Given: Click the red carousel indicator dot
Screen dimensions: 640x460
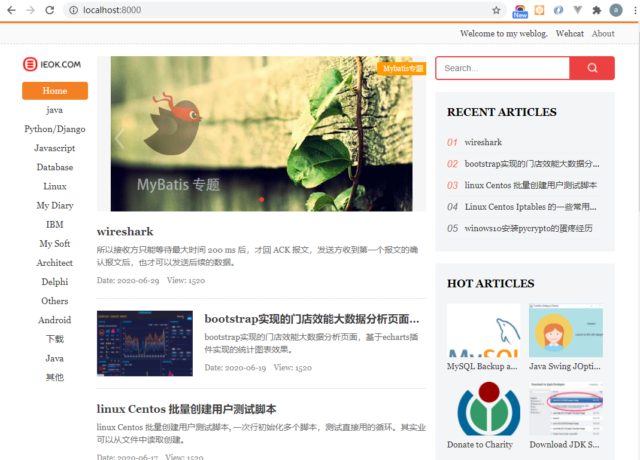Looking at the screenshot, I should pos(262,200).
